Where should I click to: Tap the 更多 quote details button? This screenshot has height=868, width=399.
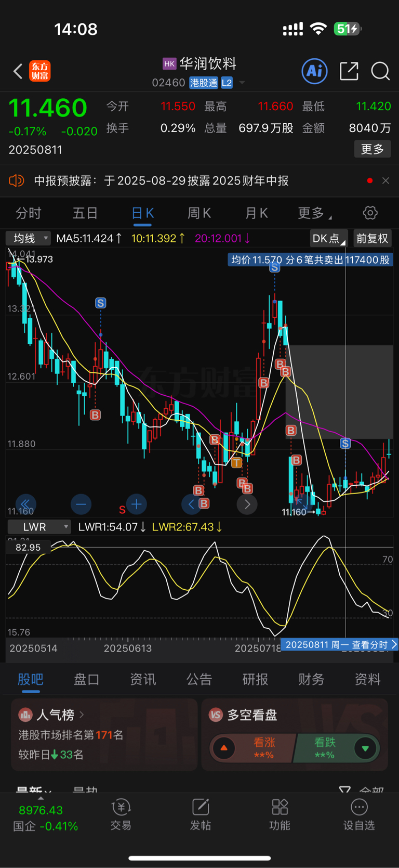tap(373, 149)
